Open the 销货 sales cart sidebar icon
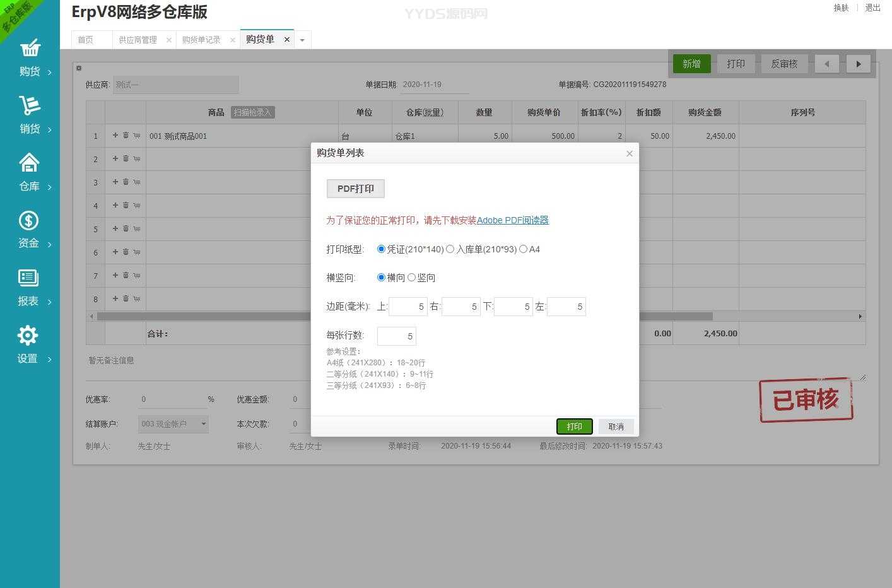The width and height of the screenshot is (892, 588). tap(30, 105)
